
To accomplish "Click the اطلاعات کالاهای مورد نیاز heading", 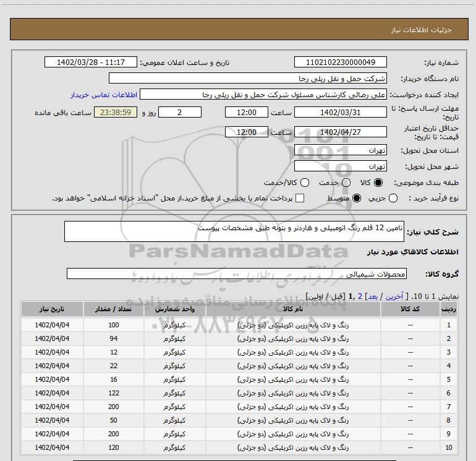I will tap(413, 252).
